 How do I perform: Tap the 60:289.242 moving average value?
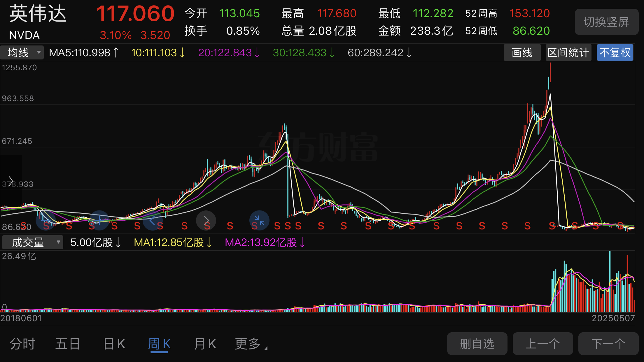click(x=380, y=53)
